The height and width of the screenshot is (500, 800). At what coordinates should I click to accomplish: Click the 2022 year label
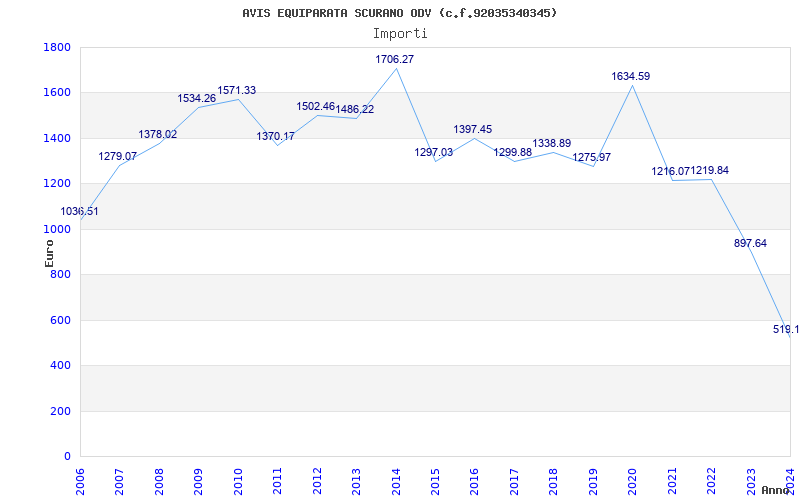point(712,481)
